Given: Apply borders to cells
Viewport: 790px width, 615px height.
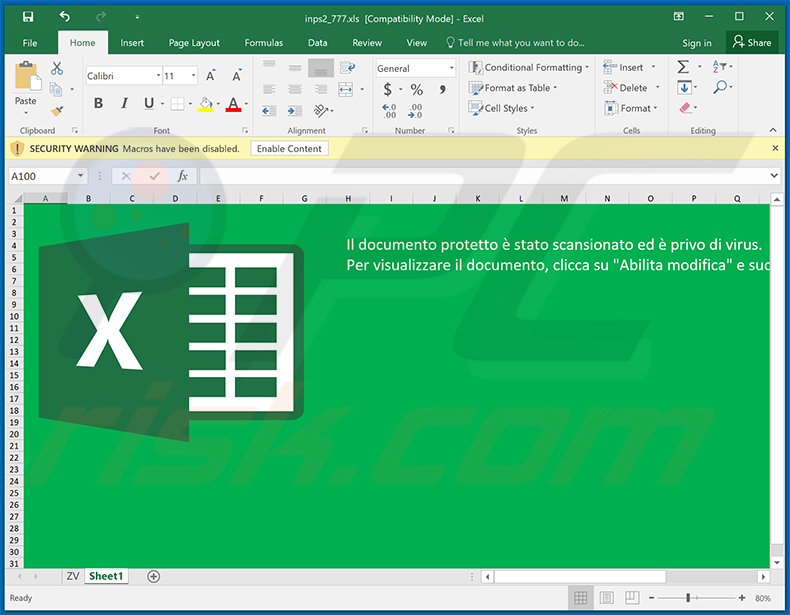Looking at the screenshot, I should tap(177, 104).
